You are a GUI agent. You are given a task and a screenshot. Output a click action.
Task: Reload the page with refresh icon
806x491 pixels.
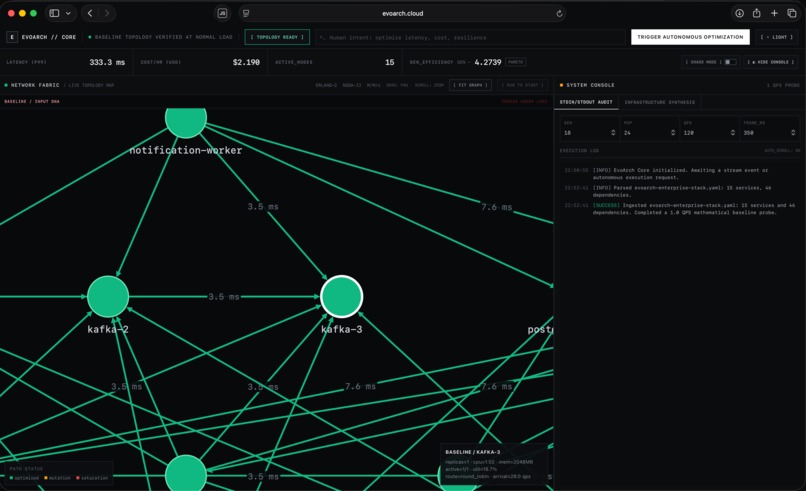click(x=559, y=13)
